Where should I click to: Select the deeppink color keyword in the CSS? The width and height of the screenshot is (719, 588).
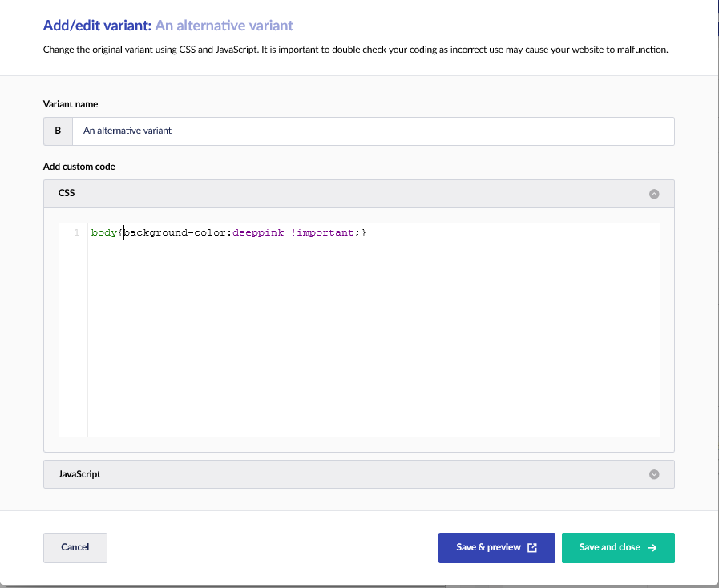click(x=258, y=232)
